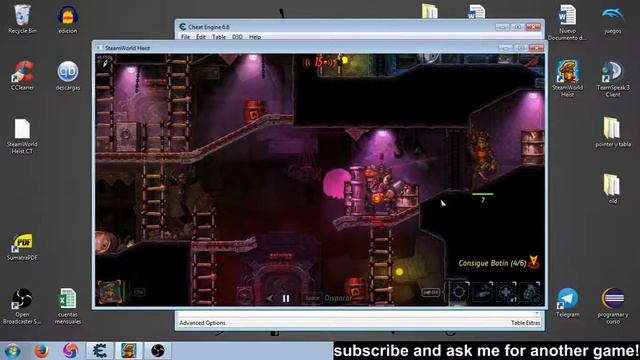Open Advanced Options in Cheat Engine
The width and height of the screenshot is (640, 360).
(202, 323)
